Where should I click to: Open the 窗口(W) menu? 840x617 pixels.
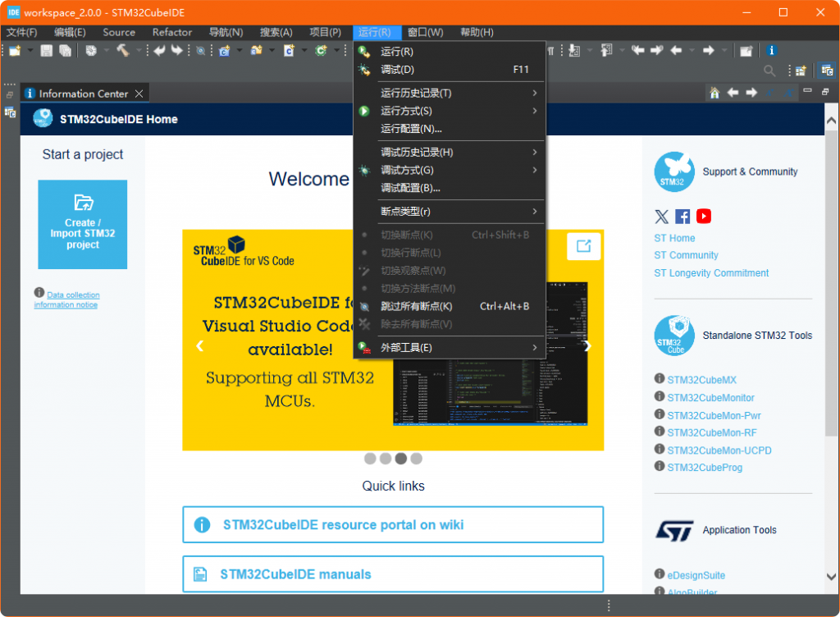425,32
